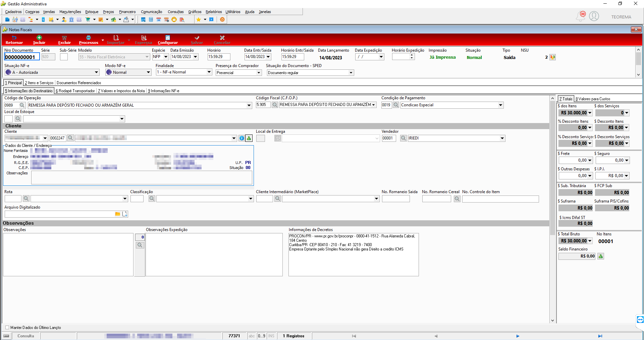The height and width of the screenshot is (340, 644).
Task: Go to next record arrow
Action: click(x=518, y=336)
